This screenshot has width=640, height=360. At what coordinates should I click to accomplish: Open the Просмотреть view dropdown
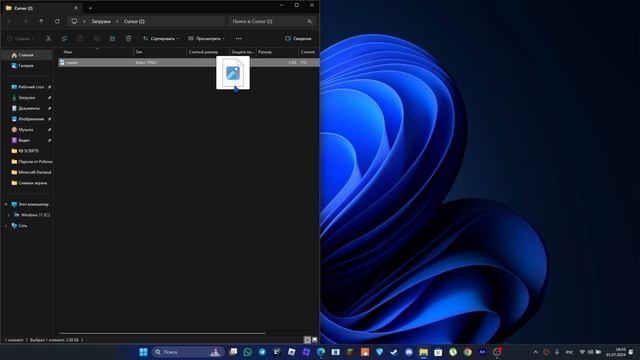207,38
